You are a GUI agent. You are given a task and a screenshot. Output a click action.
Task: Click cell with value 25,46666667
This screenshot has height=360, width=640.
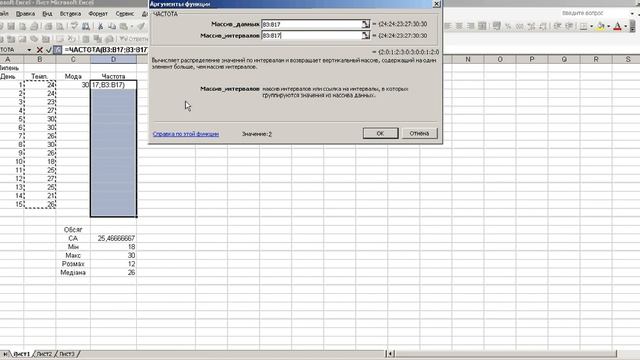(x=113, y=238)
